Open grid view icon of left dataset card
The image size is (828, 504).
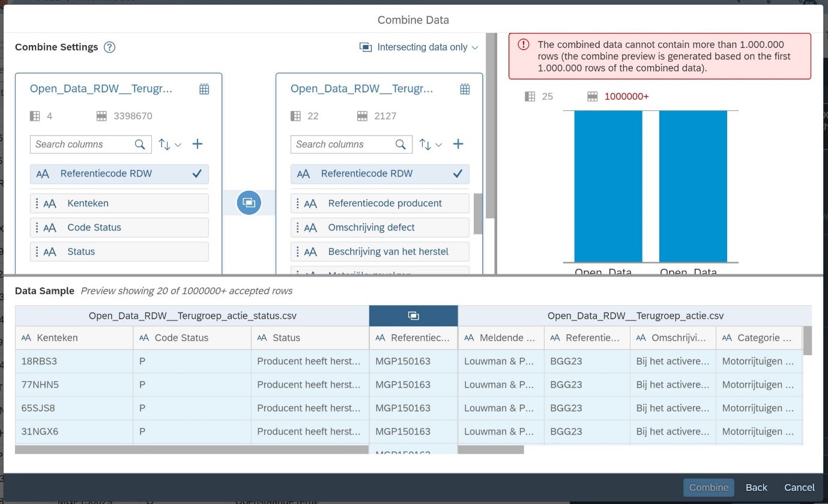pos(204,89)
